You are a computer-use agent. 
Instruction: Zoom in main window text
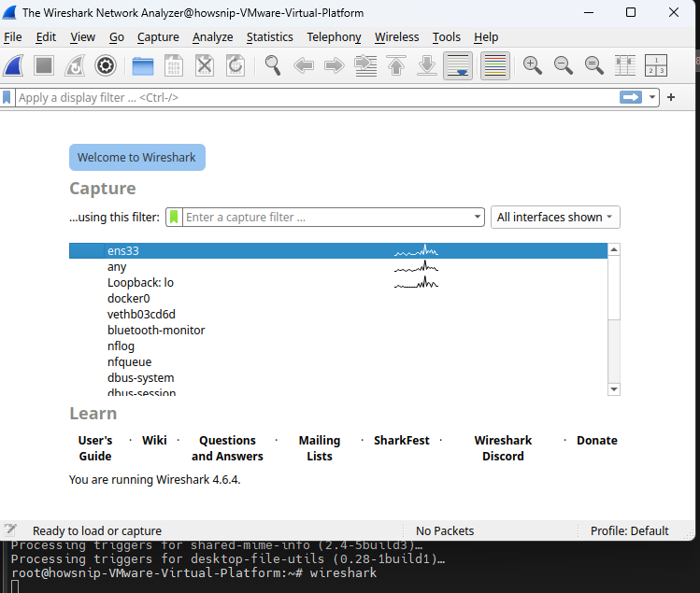pyautogui.click(x=532, y=65)
